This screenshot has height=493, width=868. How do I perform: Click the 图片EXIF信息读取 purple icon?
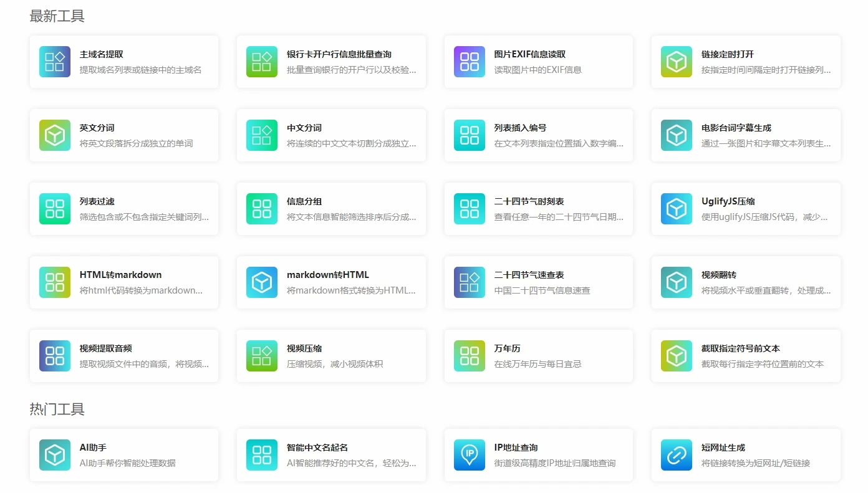[469, 62]
